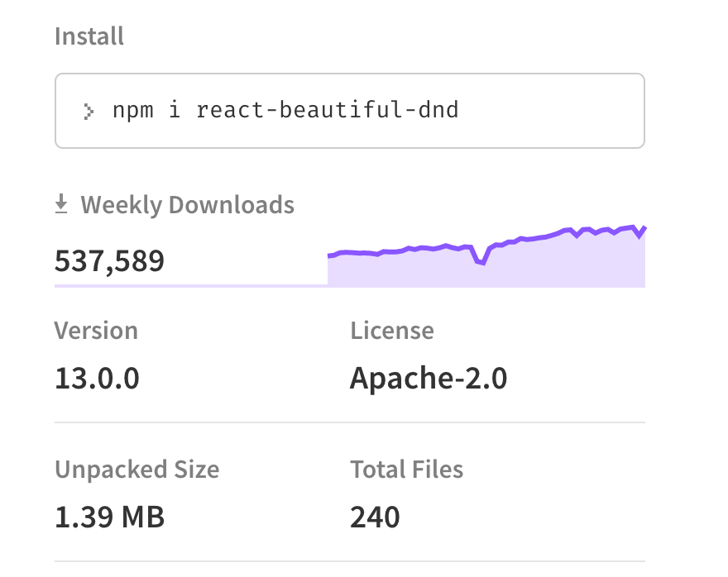The image size is (728, 577).
Task: Click the downloads trend chart dip
Action: (480, 263)
